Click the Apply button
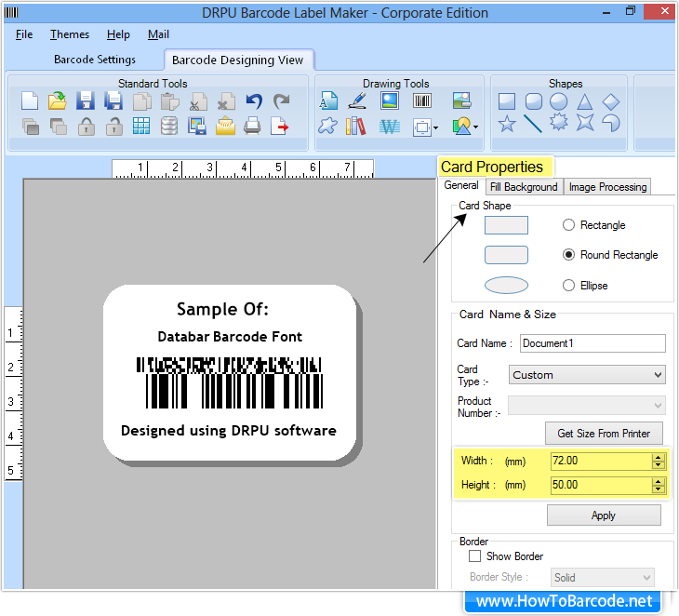 tap(604, 516)
